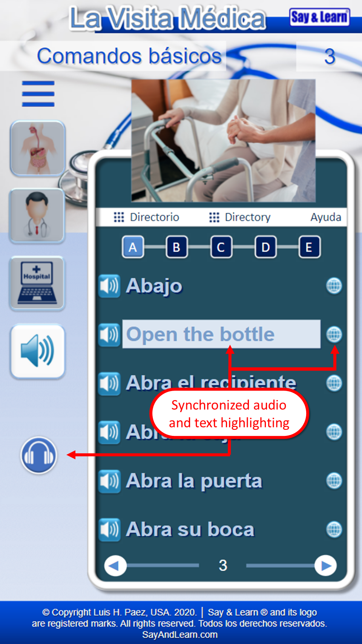Viewport: 362px width, 644px height.
Task: Toggle the headphones audio mode
Action: pos(38,455)
